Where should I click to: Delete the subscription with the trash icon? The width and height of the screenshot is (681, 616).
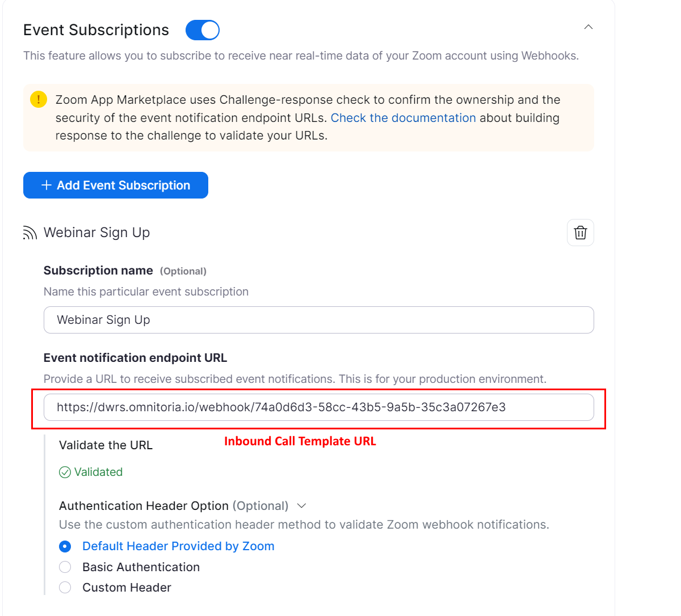pyautogui.click(x=580, y=233)
